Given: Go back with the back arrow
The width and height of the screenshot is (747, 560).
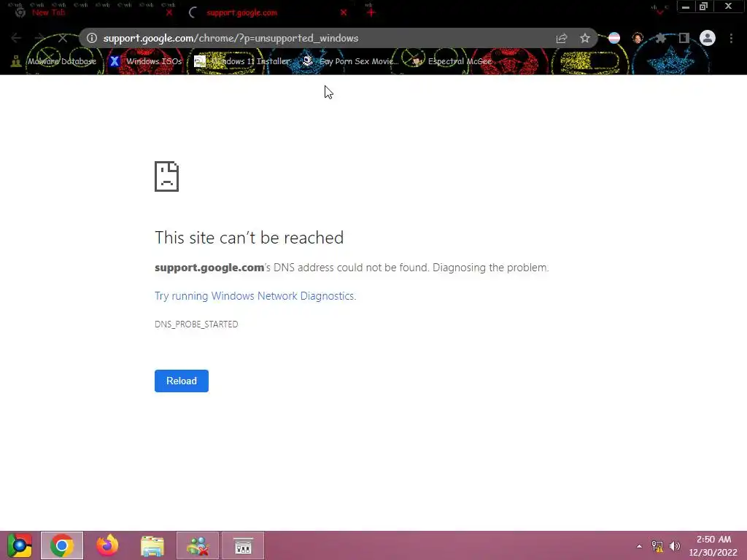Looking at the screenshot, I should [16, 38].
